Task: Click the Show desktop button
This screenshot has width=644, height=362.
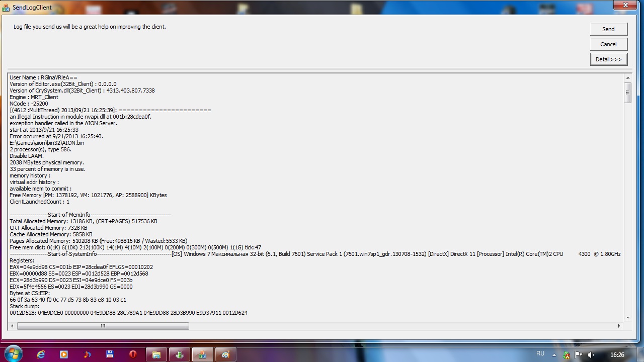Action: point(640,354)
